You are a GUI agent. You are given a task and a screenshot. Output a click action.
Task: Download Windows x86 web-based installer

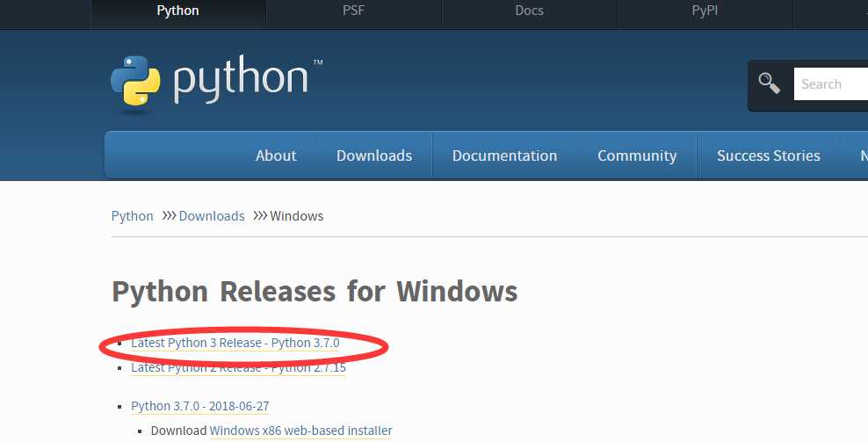pos(300,431)
